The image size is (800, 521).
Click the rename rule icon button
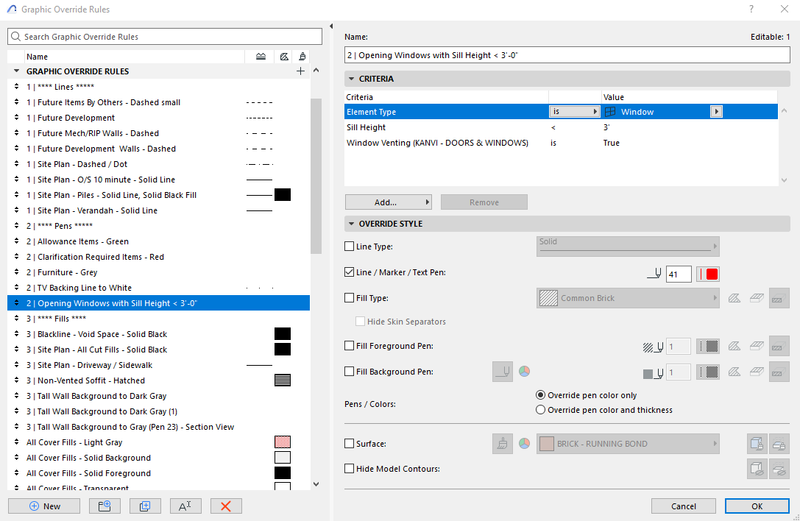click(x=185, y=506)
